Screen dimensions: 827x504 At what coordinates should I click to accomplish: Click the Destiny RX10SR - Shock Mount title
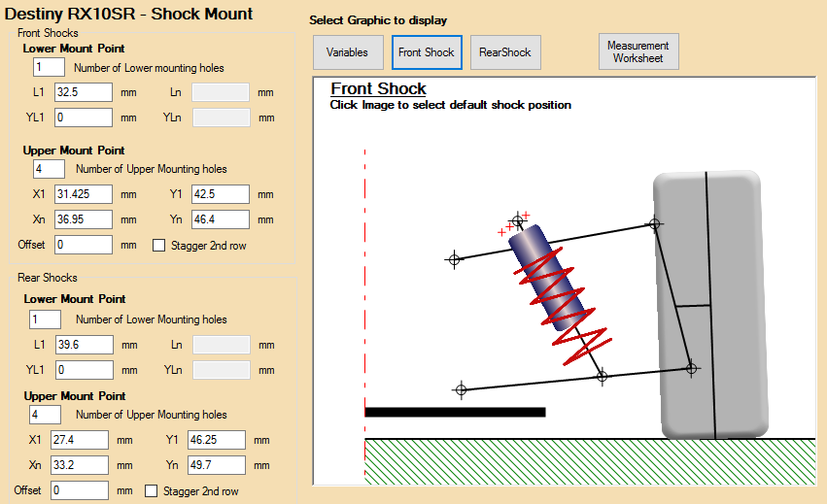click(129, 14)
